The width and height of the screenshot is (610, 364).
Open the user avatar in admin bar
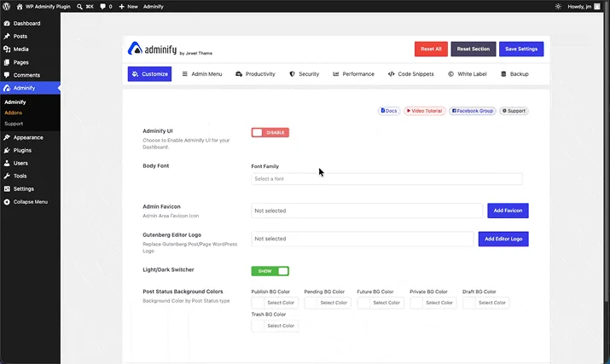coord(596,7)
